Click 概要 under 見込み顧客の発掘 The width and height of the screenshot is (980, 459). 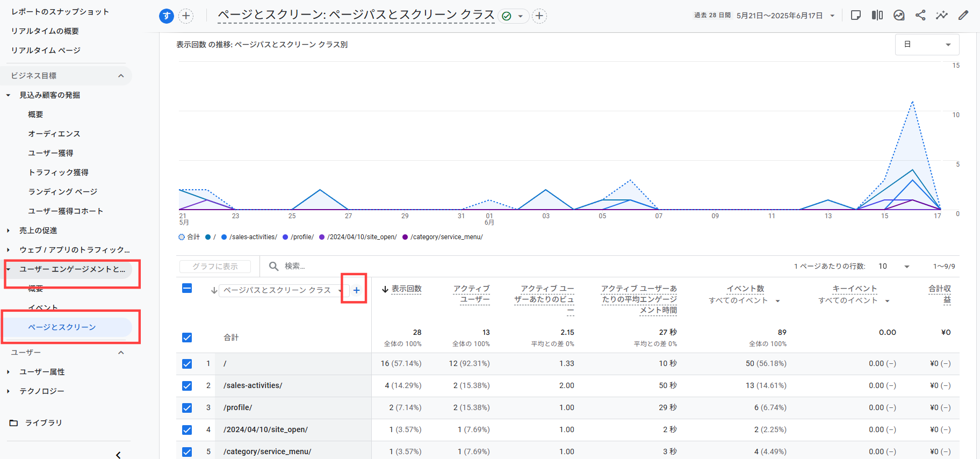pos(35,114)
